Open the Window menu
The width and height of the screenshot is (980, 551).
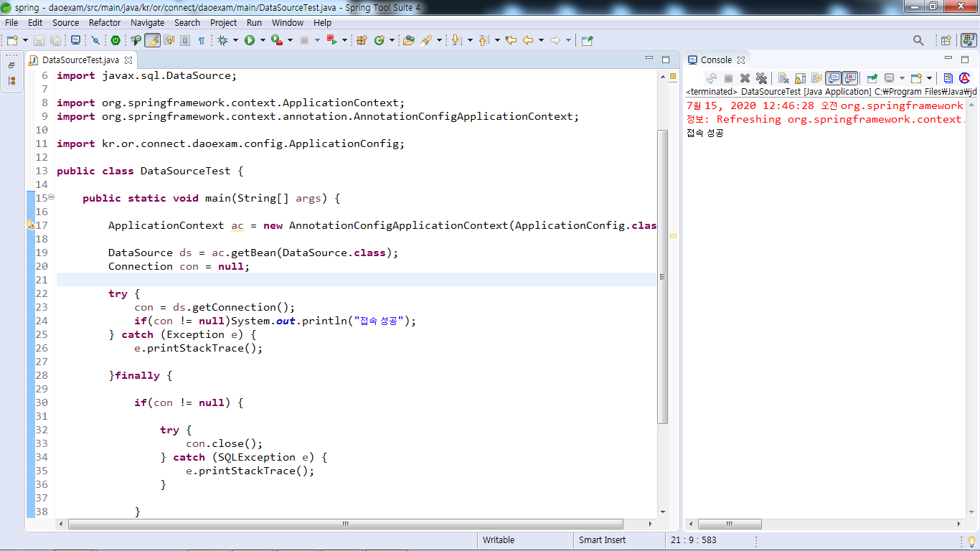point(287,22)
